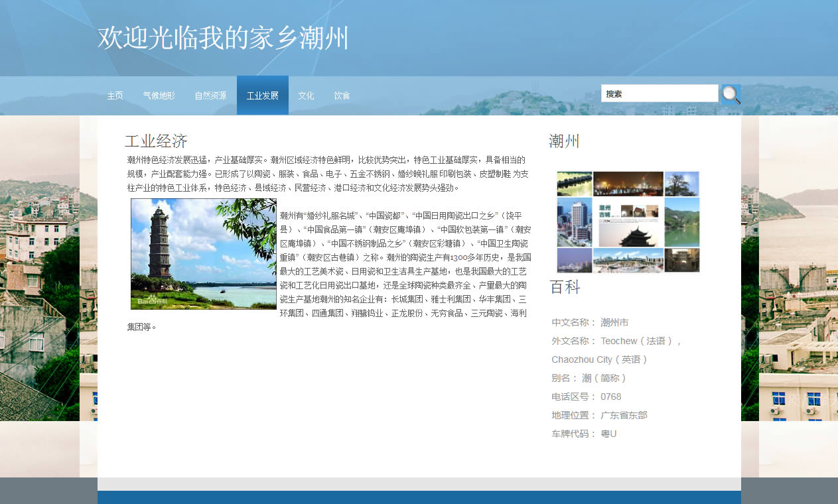The image size is (838, 504).
Task: Select the 别名 潮(简称) line
Action: [x=589, y=378]
